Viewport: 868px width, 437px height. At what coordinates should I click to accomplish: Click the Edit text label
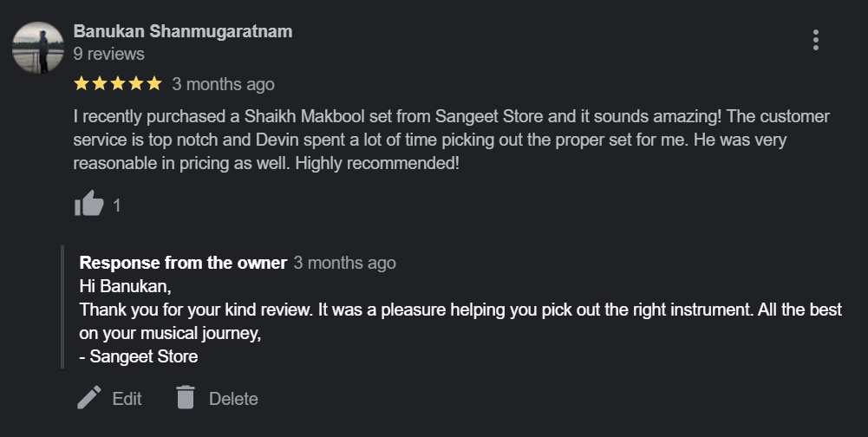pos(127,399)
